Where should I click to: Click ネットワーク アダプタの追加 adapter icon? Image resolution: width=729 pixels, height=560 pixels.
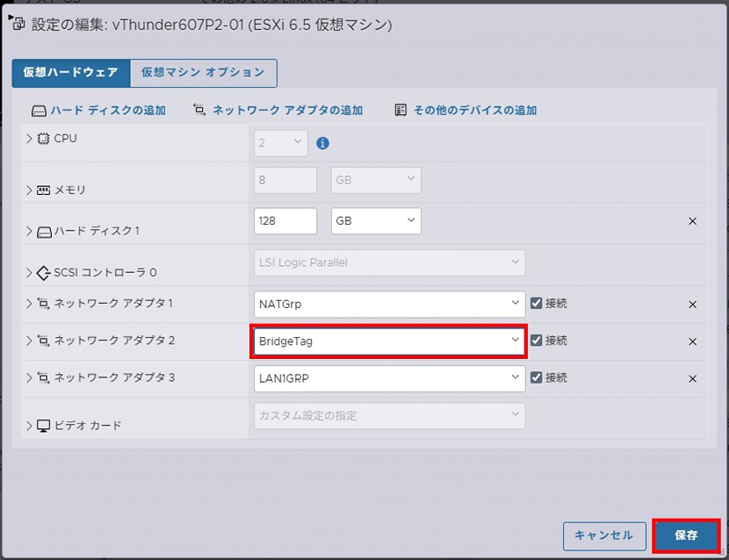[199, 111]
